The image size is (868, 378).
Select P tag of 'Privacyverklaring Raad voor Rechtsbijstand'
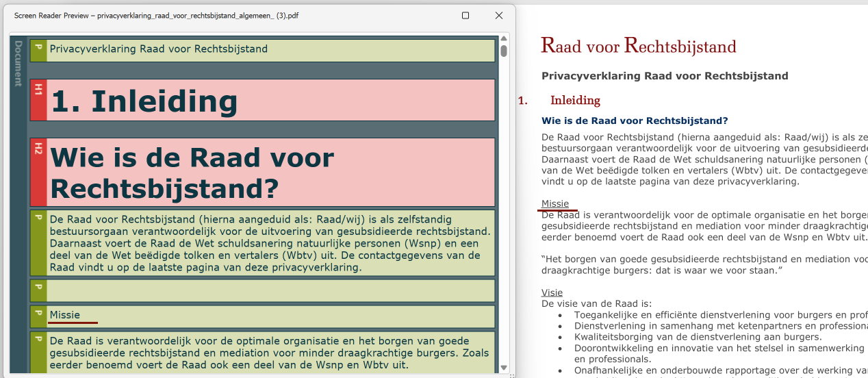click(38, 50)
